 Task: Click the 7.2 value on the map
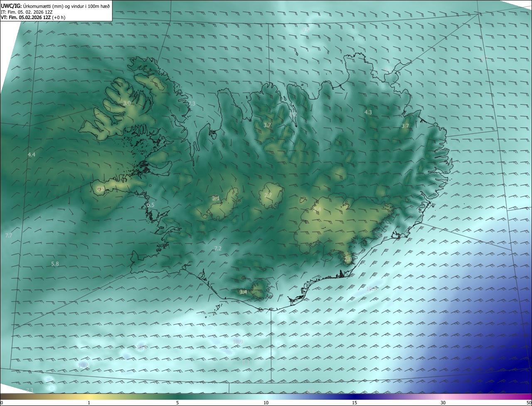pyautogui.click(x=218, y=249)
